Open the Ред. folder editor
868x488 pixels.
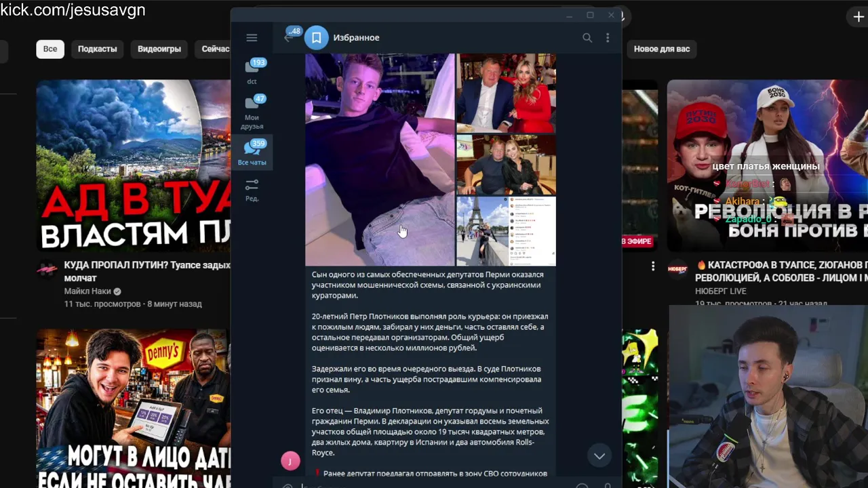[x=252, y=189]
